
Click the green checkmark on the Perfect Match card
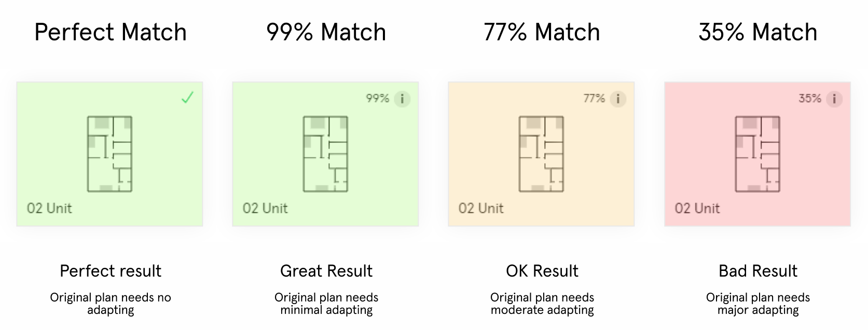click(x=187, y=97)
